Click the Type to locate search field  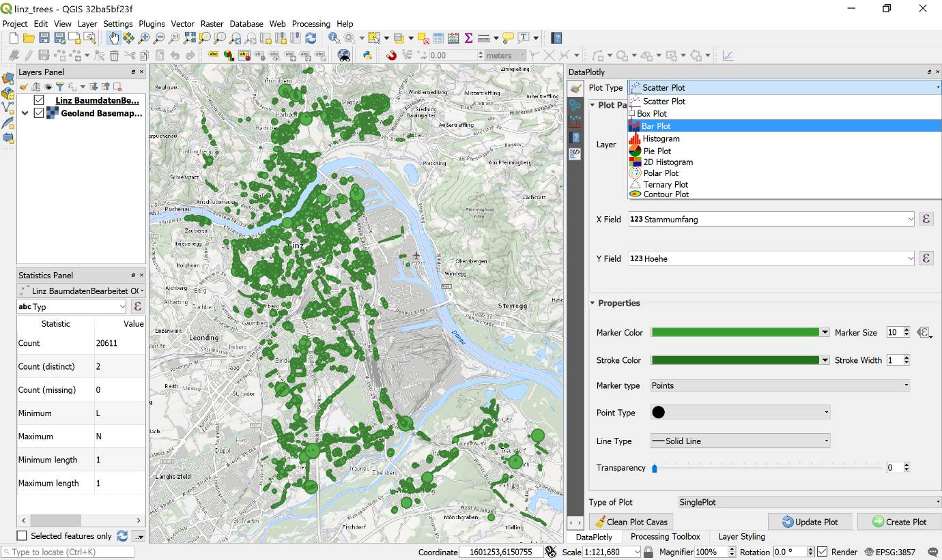coord(68,551)
